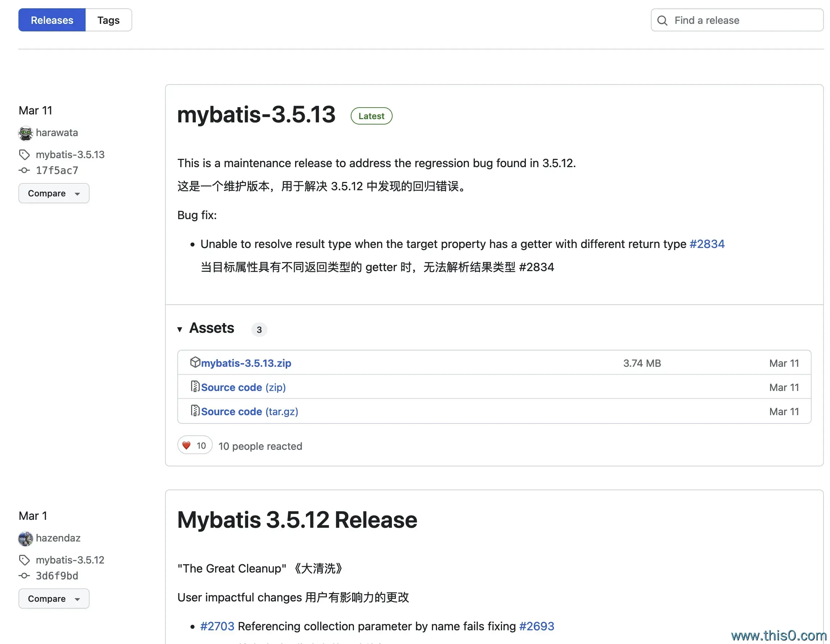Download mybatis-3.5.13.zip asset link
Screen dimensions: 830x644
246,363
